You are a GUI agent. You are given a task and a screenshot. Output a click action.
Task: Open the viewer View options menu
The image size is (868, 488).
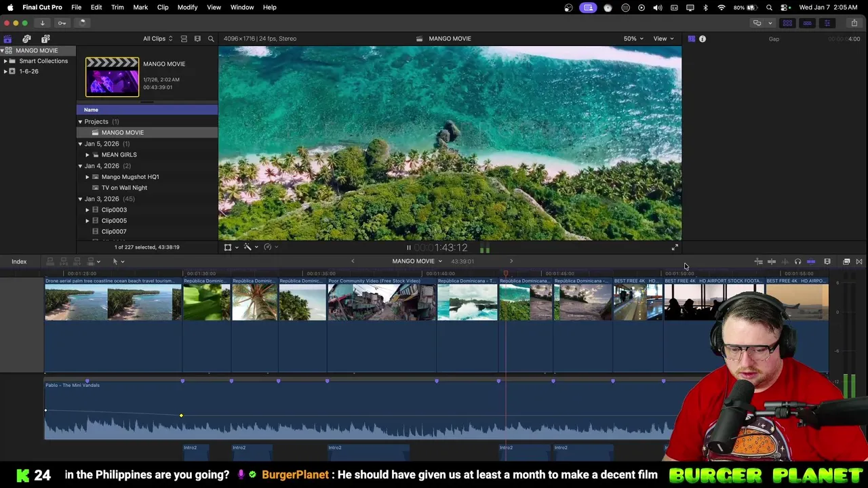(663, 39)
